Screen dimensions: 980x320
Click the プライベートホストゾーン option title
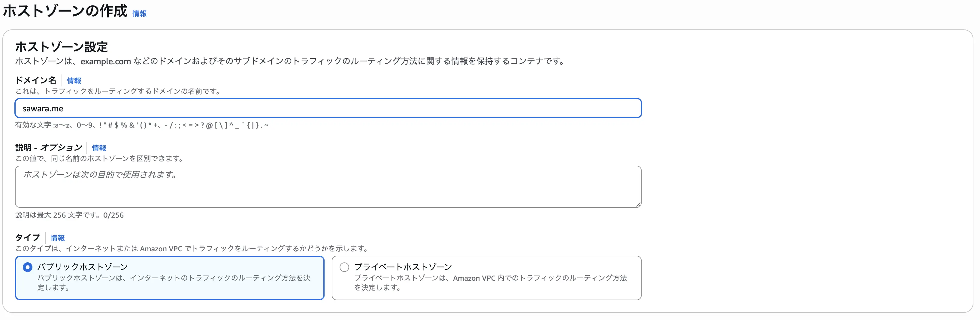pyautogui.click(x=403, y=267)
